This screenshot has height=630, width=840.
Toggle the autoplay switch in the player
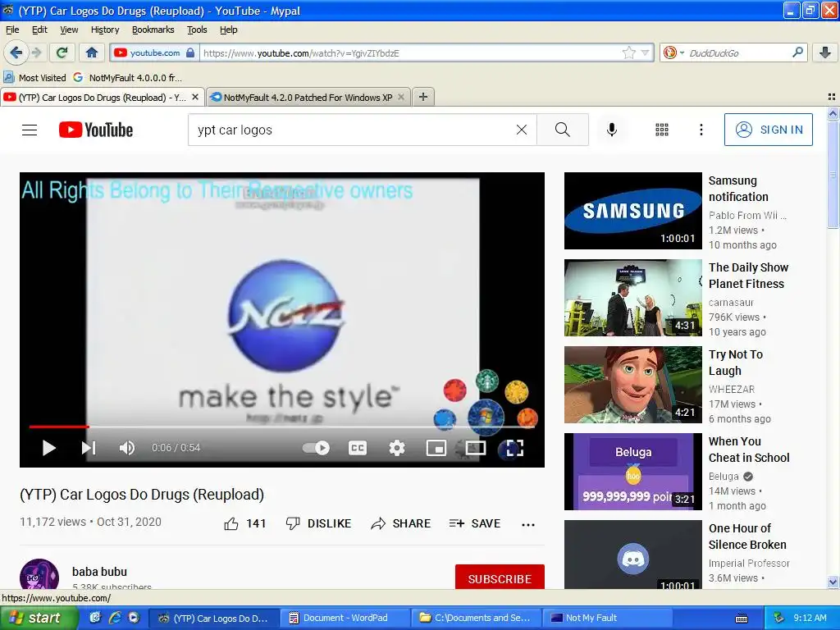316,448
